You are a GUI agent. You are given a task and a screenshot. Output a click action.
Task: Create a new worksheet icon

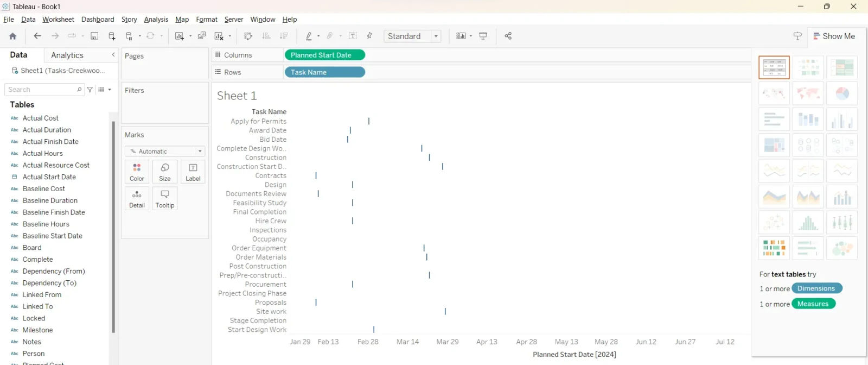click(x=180, y=36)
